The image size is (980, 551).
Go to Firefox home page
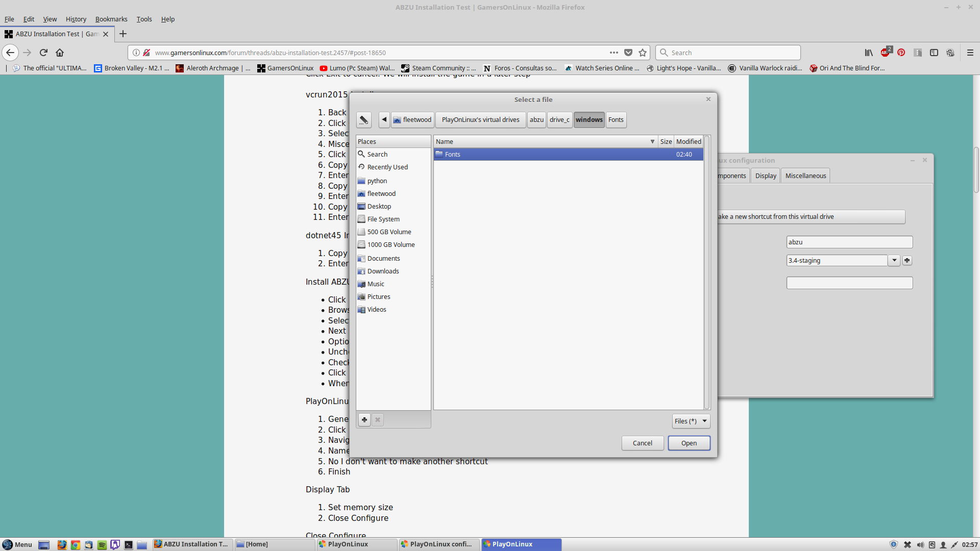point(60,53)
